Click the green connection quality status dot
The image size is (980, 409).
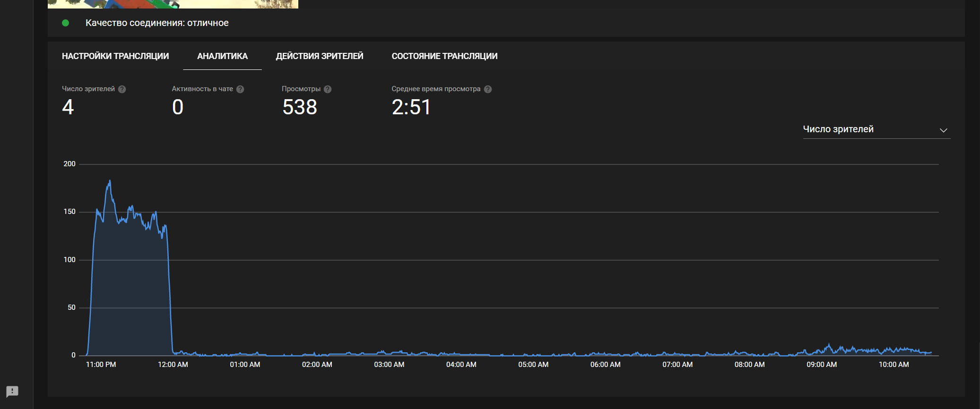66,23
